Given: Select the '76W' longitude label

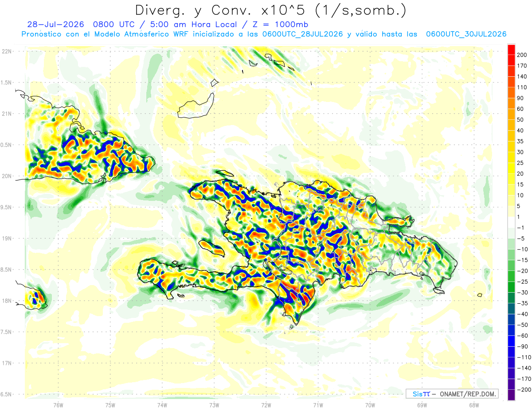Looking at the screenshot, I should pyautogui.click(x=58, y=405).
